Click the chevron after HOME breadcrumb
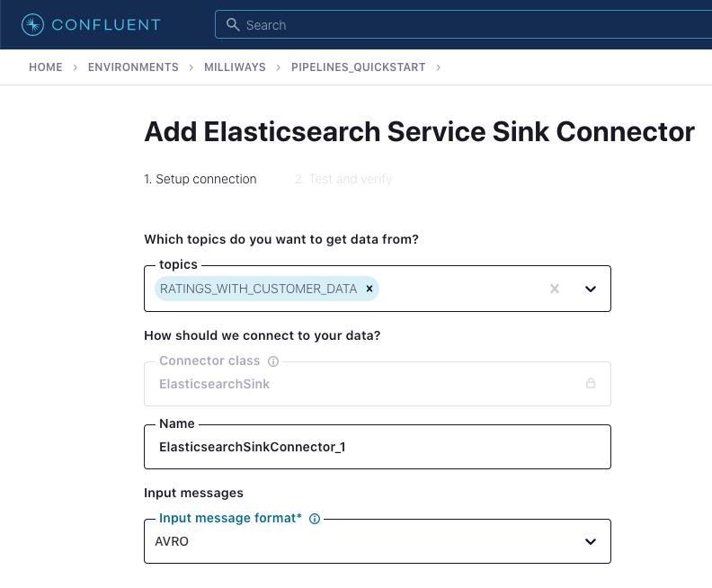Image resolution: width=712 pixels, height=588 pixels. pyautogui.click(x=76, y=67)
